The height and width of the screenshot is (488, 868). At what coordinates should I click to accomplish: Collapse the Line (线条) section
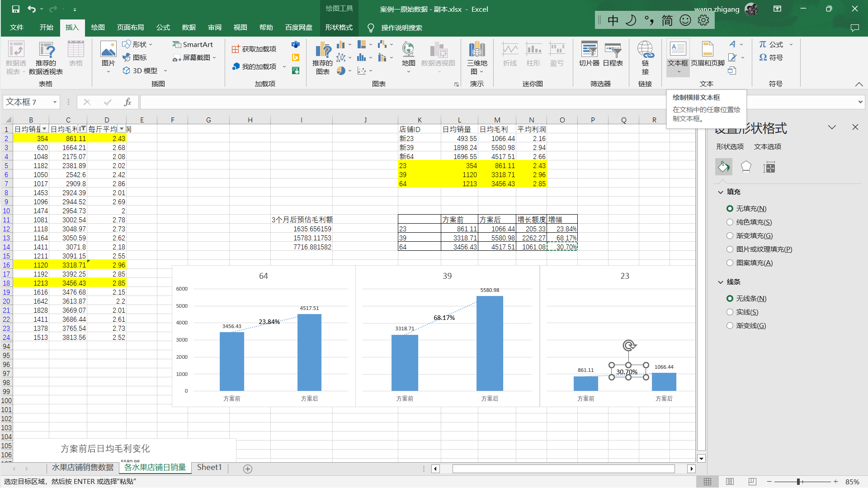[721, 282]
